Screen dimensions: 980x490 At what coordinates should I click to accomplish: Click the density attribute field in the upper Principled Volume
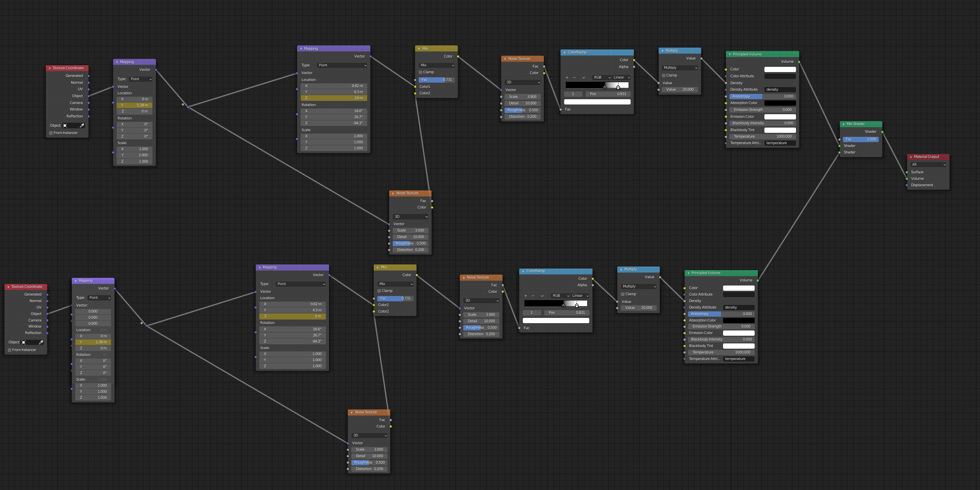[x=779, y=89]
